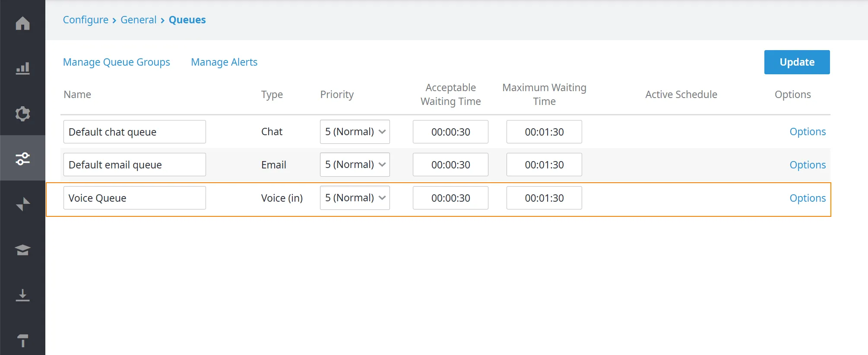Click the Configure breadcrumb link
Screen dimensions: 868x355
pos(86,20)
